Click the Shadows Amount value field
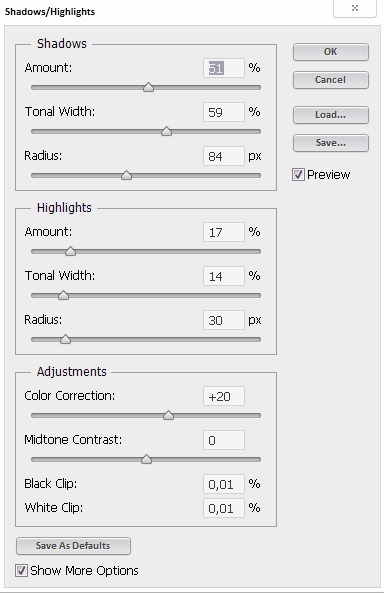Screen dimensions: 384x593 [224, 68]
